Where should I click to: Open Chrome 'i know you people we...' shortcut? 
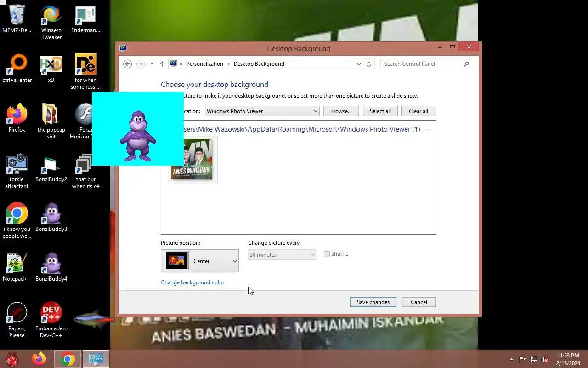pos(17,221)
